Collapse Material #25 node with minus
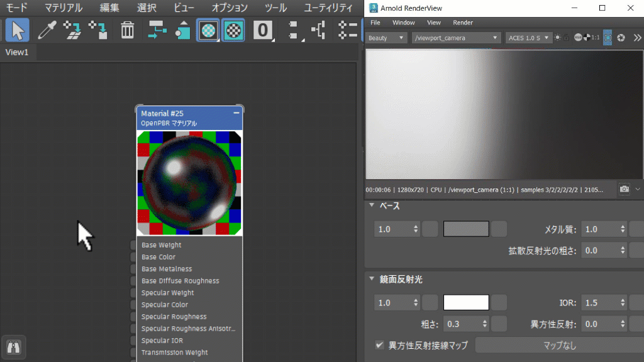 [236, 113]
